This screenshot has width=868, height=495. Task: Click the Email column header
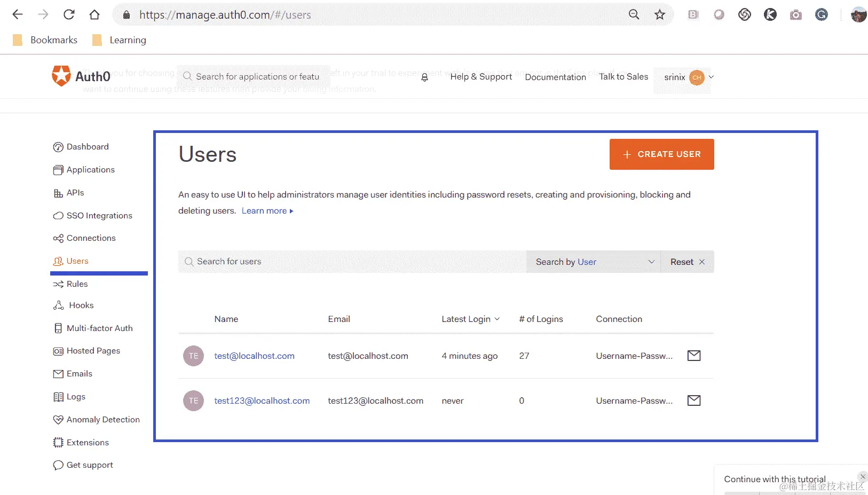pos(339,319)
